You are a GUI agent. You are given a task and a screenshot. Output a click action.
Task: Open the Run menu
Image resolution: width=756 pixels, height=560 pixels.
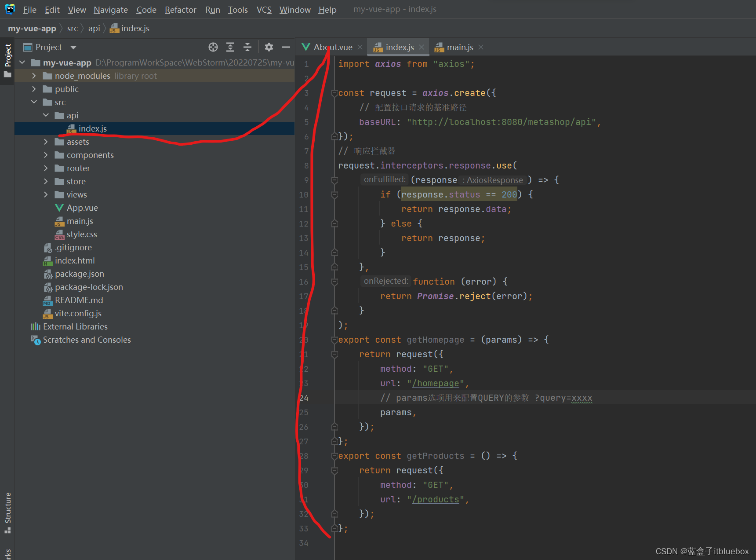point(213,10)
